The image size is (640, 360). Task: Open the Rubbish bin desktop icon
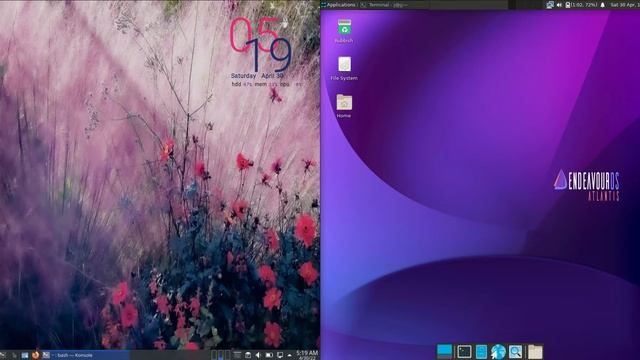pyautogui.click(x=344, y=31)
